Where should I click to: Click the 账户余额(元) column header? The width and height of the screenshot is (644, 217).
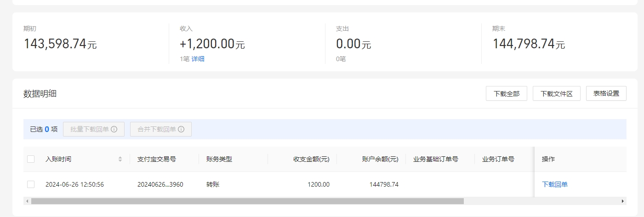[380, 159]
